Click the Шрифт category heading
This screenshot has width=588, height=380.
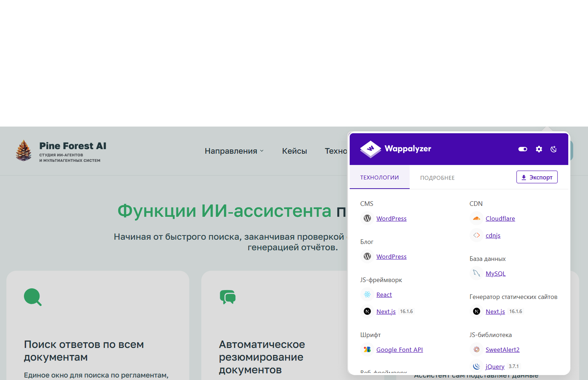(x=370, y=335)
